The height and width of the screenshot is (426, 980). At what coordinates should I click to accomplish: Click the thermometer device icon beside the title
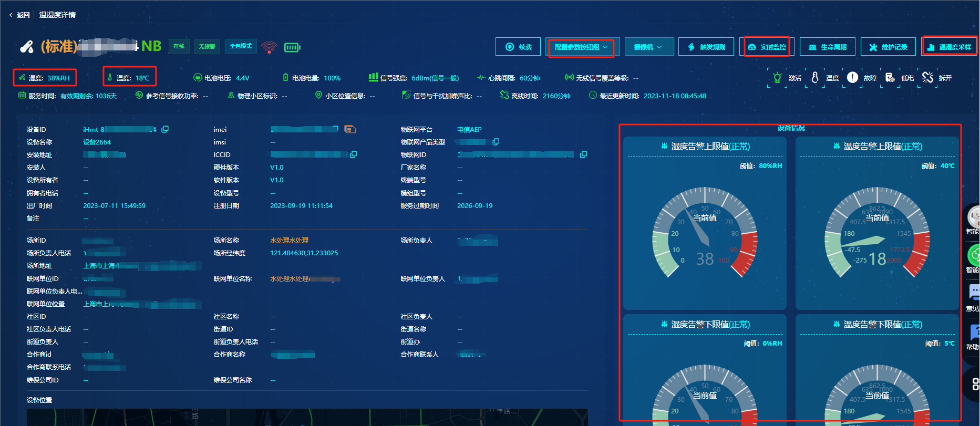coord(27,47)
